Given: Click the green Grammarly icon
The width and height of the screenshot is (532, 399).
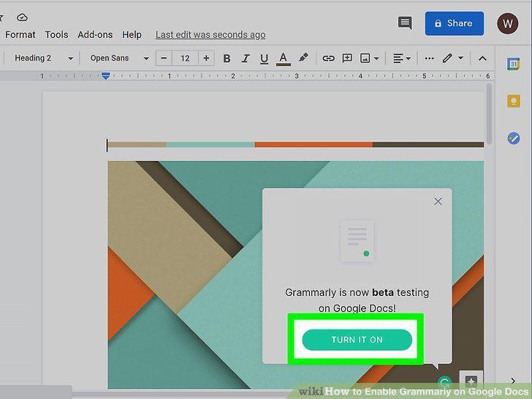Looking at the screenshot, I should tap(444, 382).
